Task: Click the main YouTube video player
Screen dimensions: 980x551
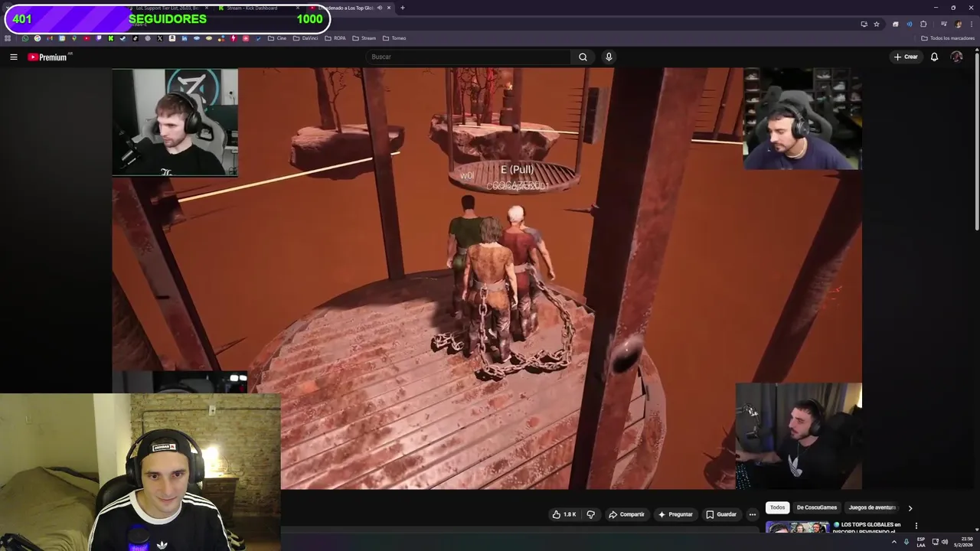Action: coord(487,279)
